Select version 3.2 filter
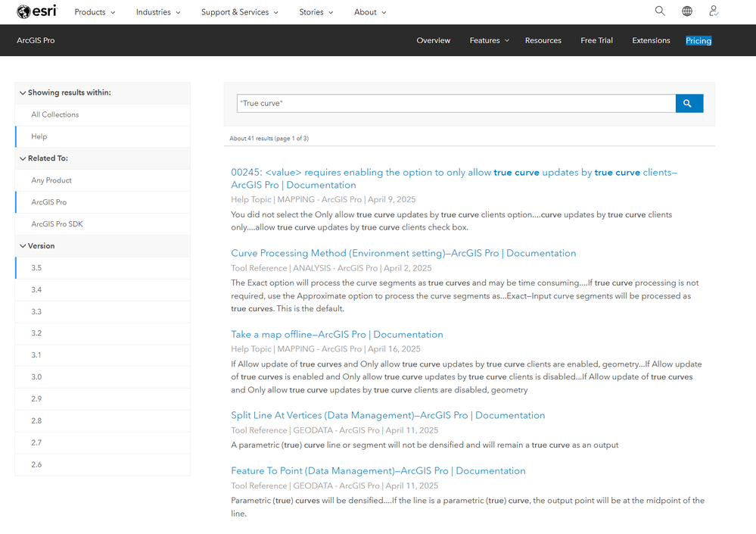 (x=103, y=333)
